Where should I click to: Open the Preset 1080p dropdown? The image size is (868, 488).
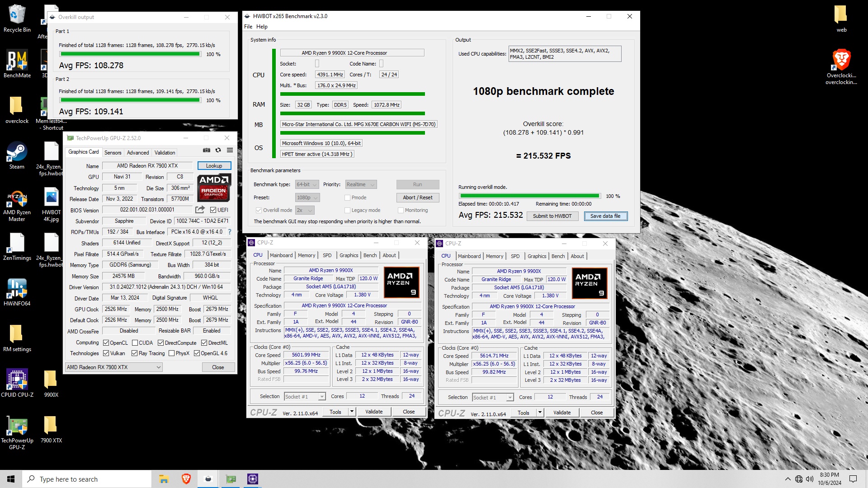[x=307, y=197]
